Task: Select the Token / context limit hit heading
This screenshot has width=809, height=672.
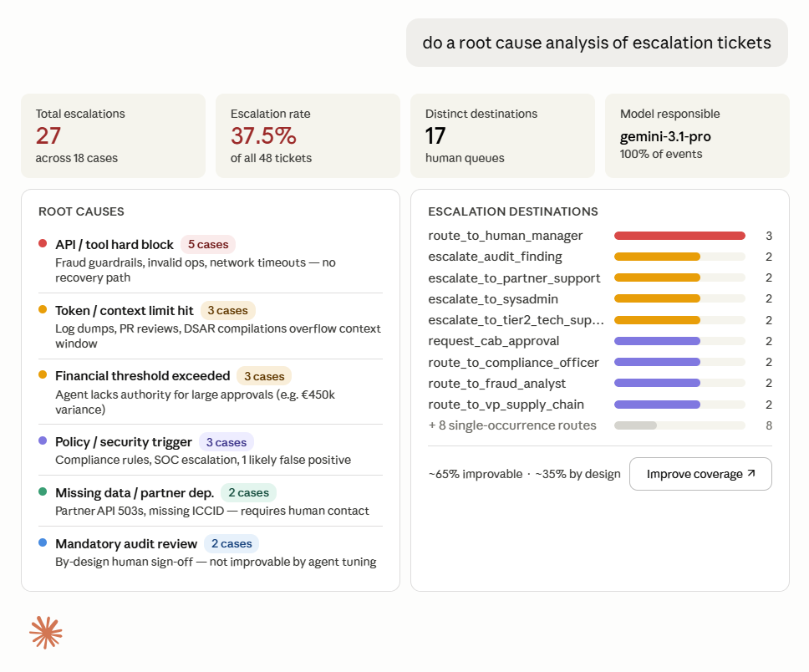Action: tap(125, 311)
